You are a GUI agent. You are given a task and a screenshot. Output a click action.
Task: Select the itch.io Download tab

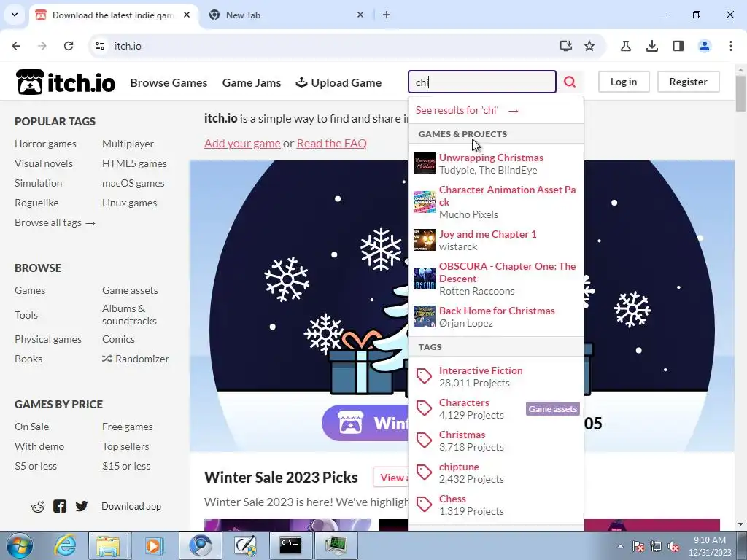click(113, 15)
